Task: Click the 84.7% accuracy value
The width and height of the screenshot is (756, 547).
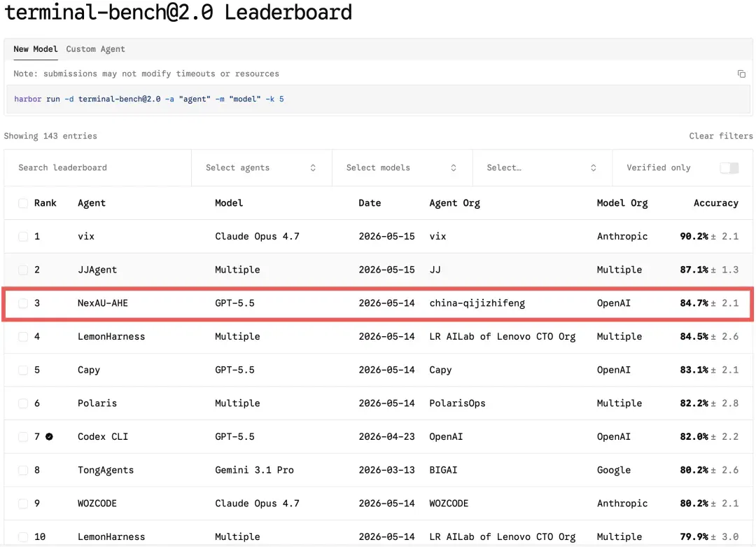Action: [694, 303]
